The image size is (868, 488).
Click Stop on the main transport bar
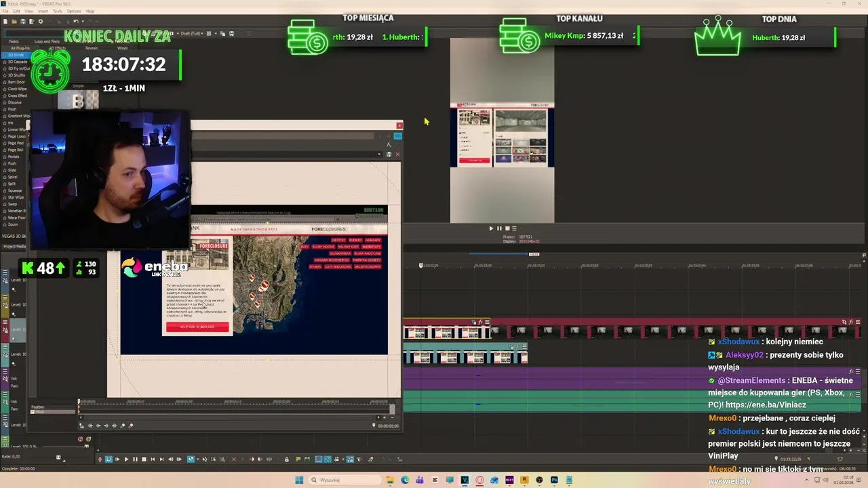click(x=144, y=460)
